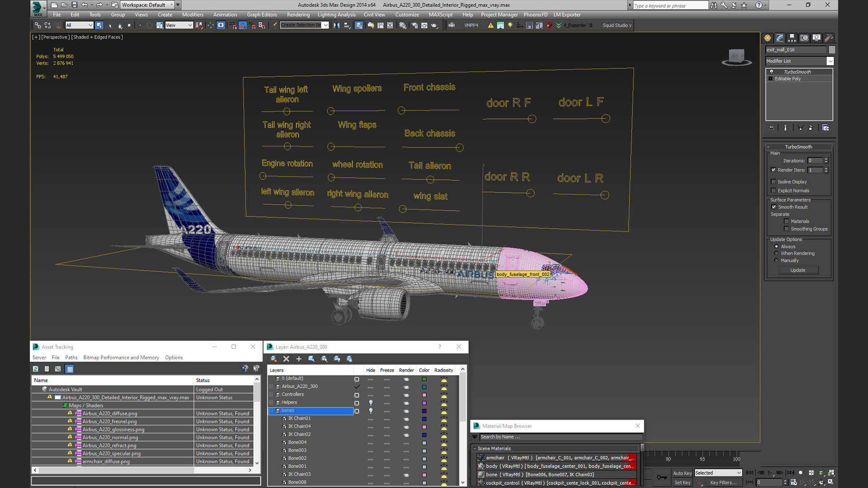
Task: Click the Shaded + Edged Faces viewport label
Action: point(97,37)
